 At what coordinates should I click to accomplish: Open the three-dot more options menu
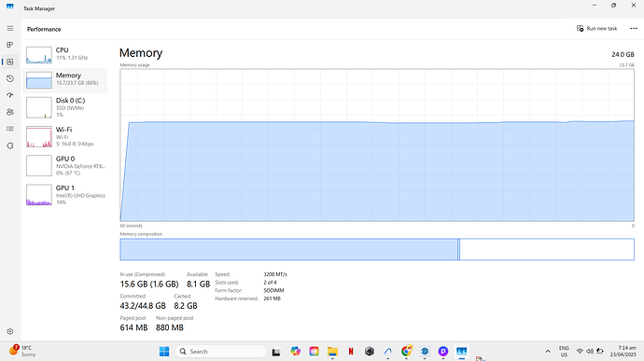[x=634, y=28]
